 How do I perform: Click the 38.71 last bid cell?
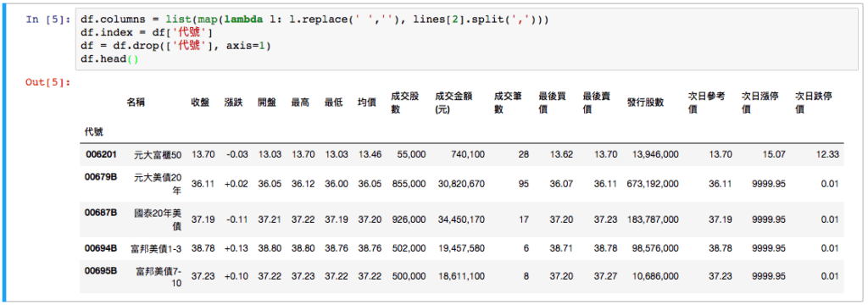[561, 248]
